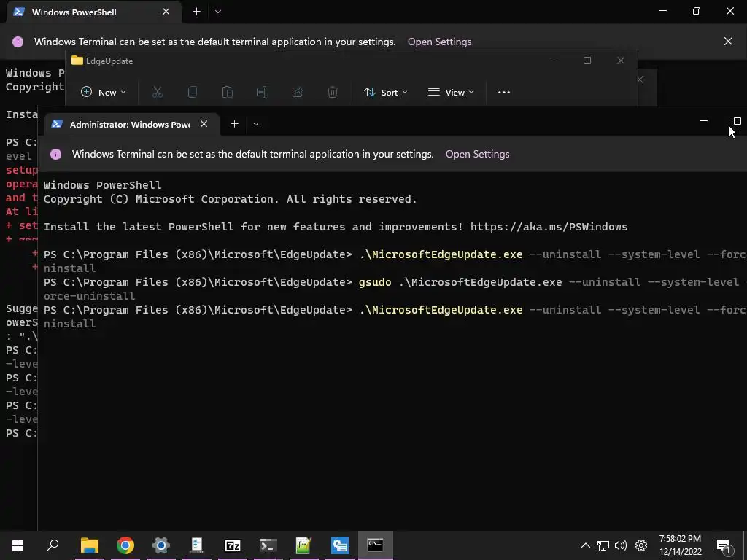This screenshot has width=747, height=560.
Task: Minimize the Administrator PowerShell window
Action: [704, 121]
